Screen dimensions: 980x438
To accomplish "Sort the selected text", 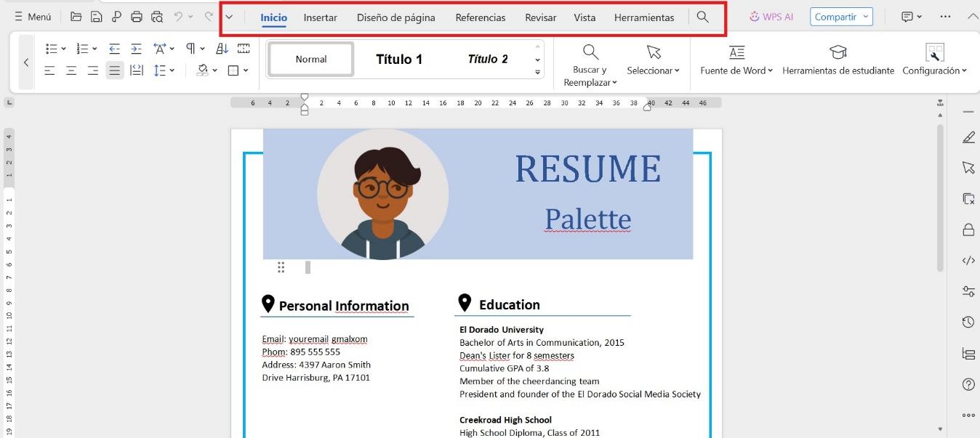I will (x=222, y=49).
